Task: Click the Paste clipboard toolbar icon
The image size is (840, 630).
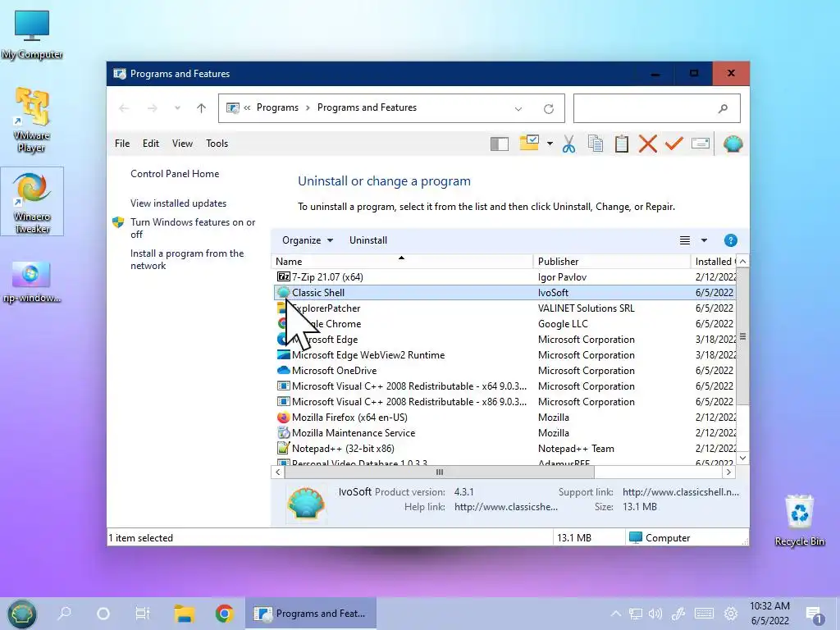Action: [x=622, y=144]
